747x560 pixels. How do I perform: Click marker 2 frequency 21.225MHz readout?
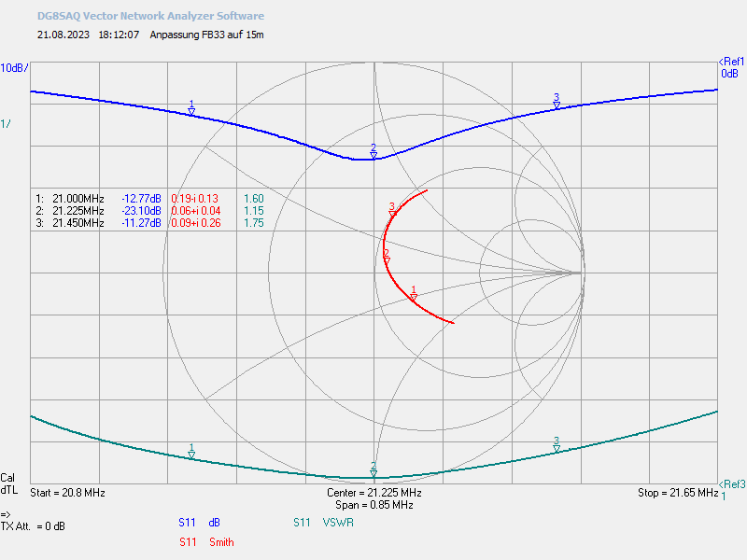point(78,211)
